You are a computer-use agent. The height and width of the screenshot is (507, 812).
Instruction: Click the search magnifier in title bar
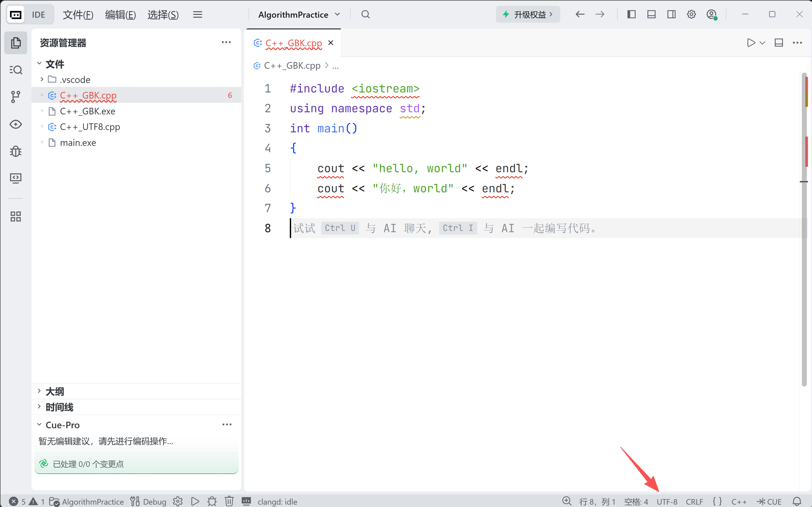click(365, 15)
